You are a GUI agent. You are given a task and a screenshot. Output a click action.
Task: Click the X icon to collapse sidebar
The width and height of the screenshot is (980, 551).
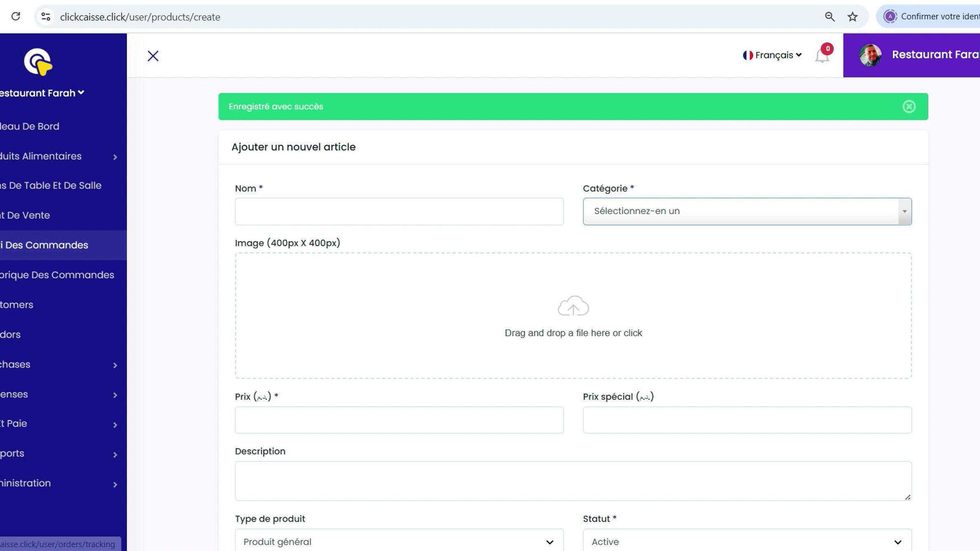pos(153,56)
